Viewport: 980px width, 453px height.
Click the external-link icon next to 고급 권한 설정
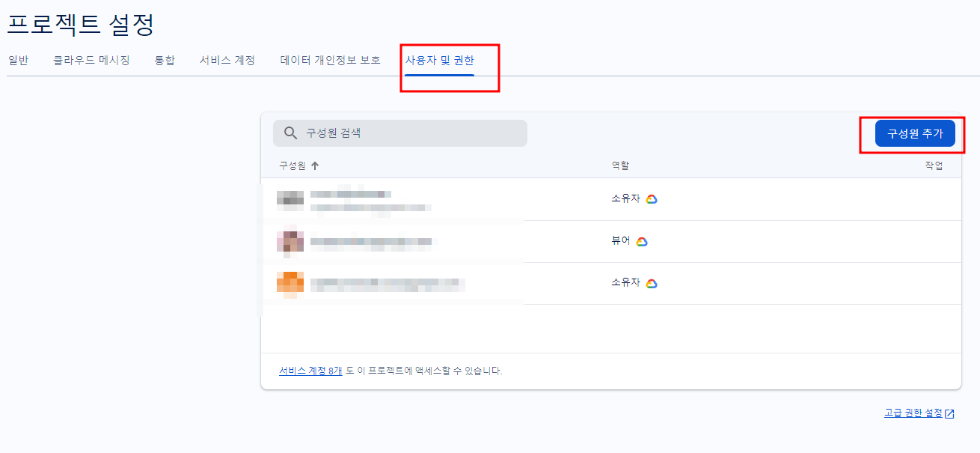949,413
